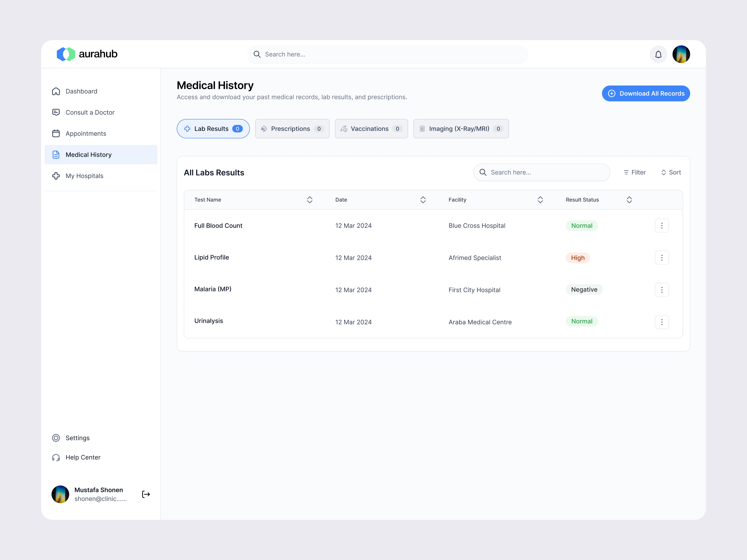Sort by Test Name column arrows
Viewport: 747px width, 560px height.
(310, 200)
